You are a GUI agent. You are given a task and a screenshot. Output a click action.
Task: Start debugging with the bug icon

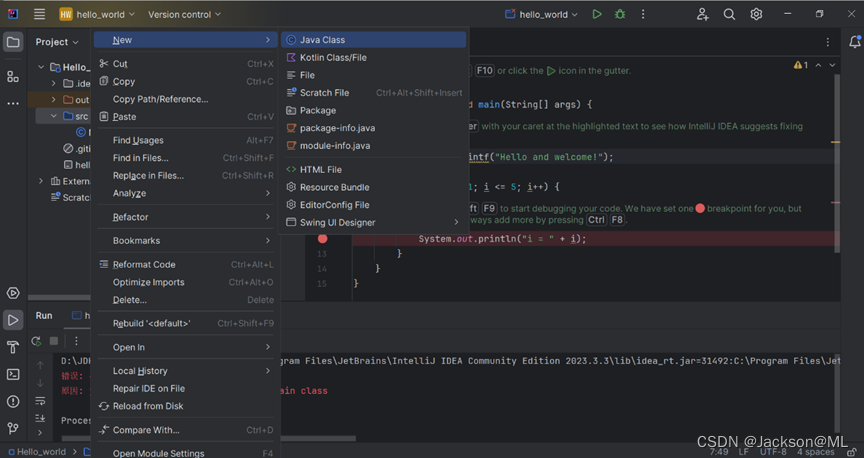click(x=620, y=14)
